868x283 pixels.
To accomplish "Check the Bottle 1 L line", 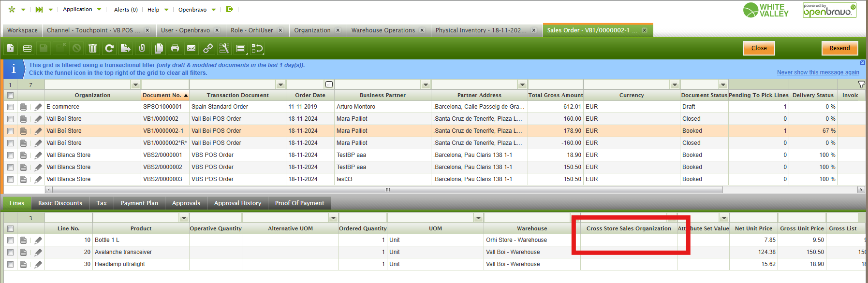I will click(x=10, y=240).
